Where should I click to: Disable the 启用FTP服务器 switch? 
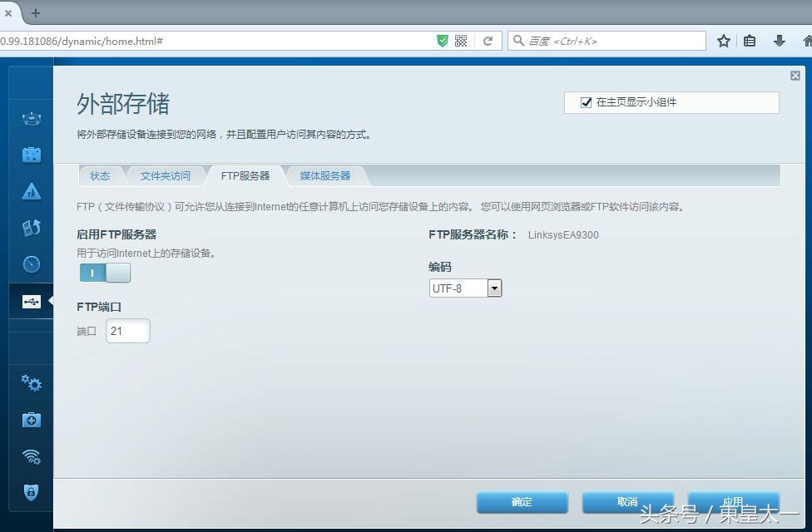tap(104, 273)
